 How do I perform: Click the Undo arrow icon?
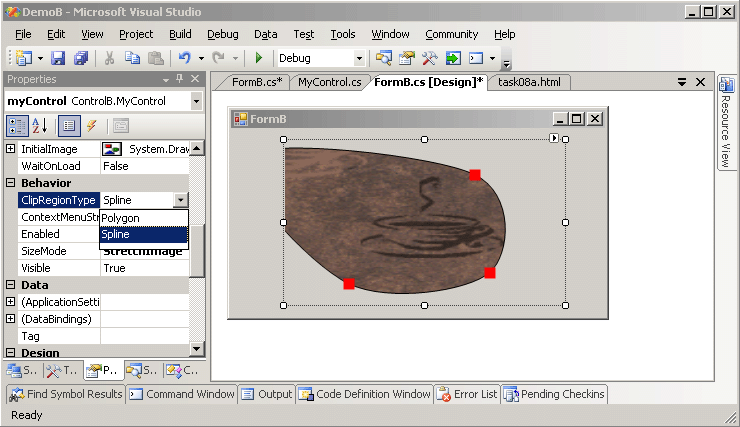pos(185,58)
